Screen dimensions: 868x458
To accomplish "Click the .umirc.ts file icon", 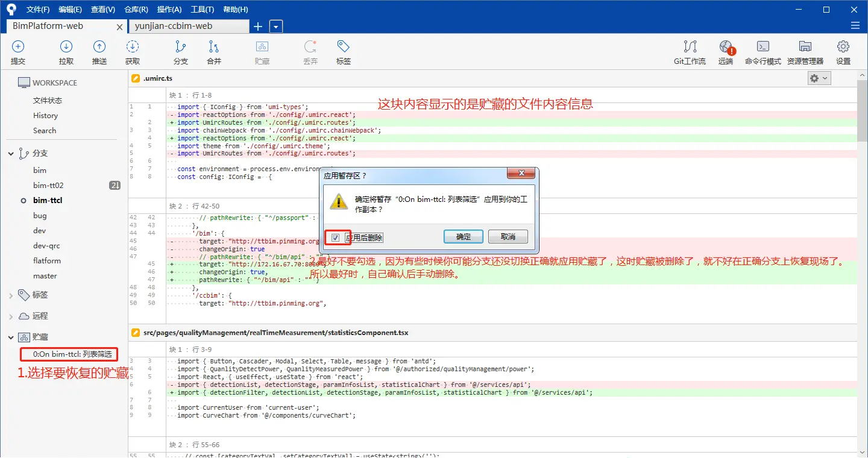I will tap(136, 78).
